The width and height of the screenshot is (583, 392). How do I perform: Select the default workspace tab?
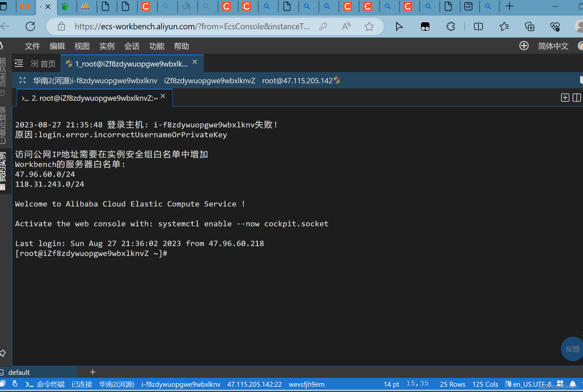coord(19,372)
